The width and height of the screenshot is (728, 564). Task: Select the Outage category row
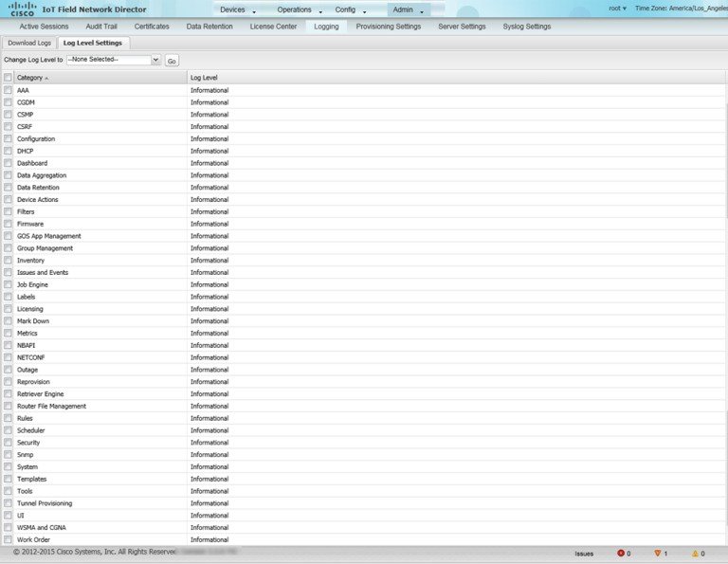coord(364,370)
